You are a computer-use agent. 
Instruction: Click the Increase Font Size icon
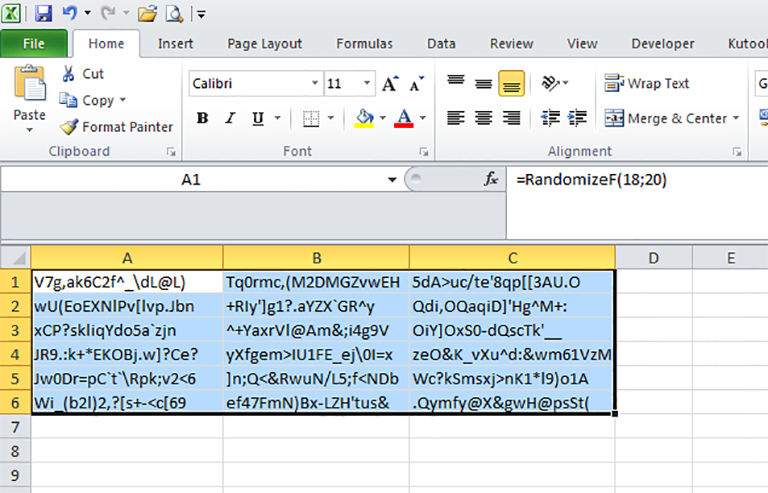coord(389,84)
